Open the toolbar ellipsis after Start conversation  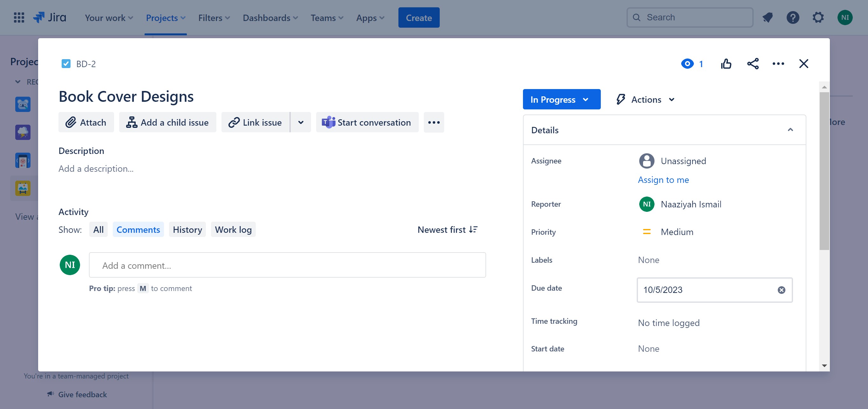[434, 122]
